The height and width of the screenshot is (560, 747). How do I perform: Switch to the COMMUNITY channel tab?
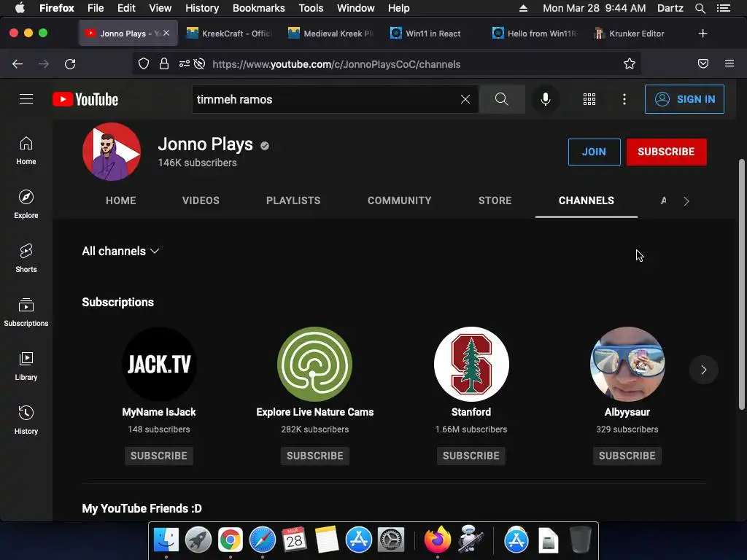tap(399, 201)
